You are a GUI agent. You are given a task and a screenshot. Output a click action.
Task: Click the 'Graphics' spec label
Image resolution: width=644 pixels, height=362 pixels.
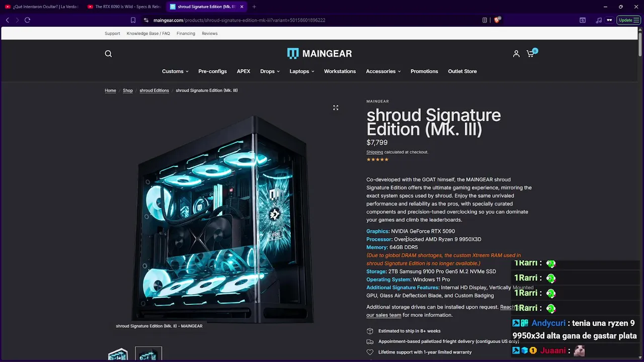tap(377, 231)
